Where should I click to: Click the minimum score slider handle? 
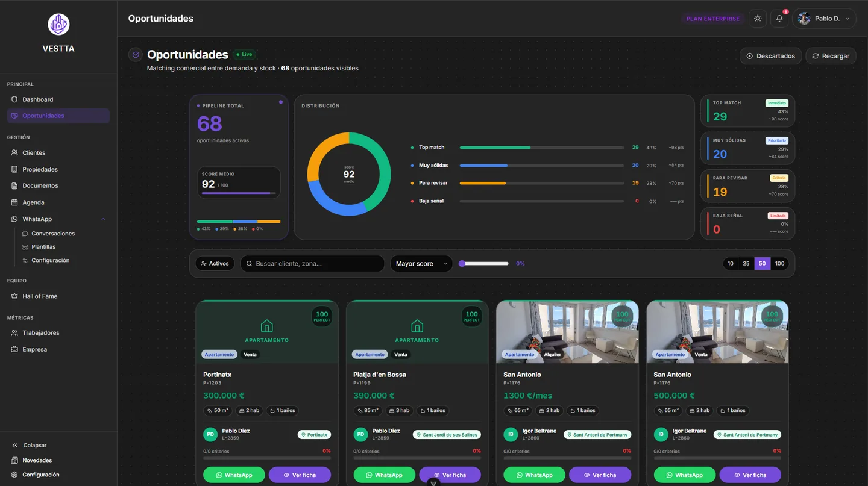(462, 264)
